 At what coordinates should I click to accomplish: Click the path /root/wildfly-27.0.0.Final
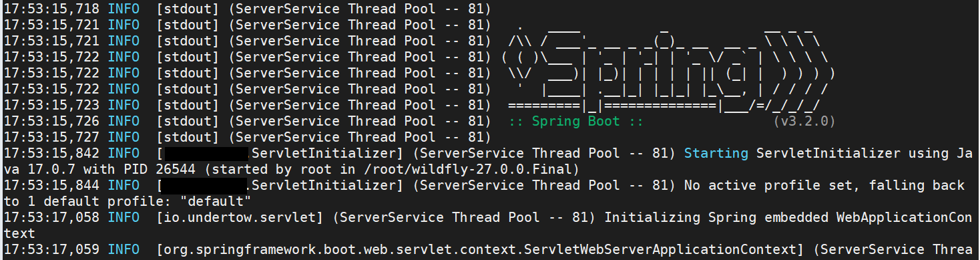[x=467, y=170]
